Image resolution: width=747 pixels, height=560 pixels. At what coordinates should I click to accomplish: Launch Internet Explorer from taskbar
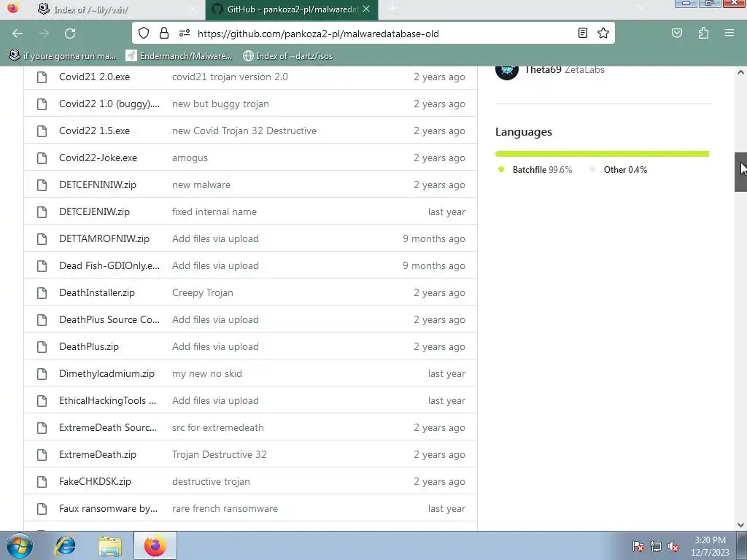point(65,545)
